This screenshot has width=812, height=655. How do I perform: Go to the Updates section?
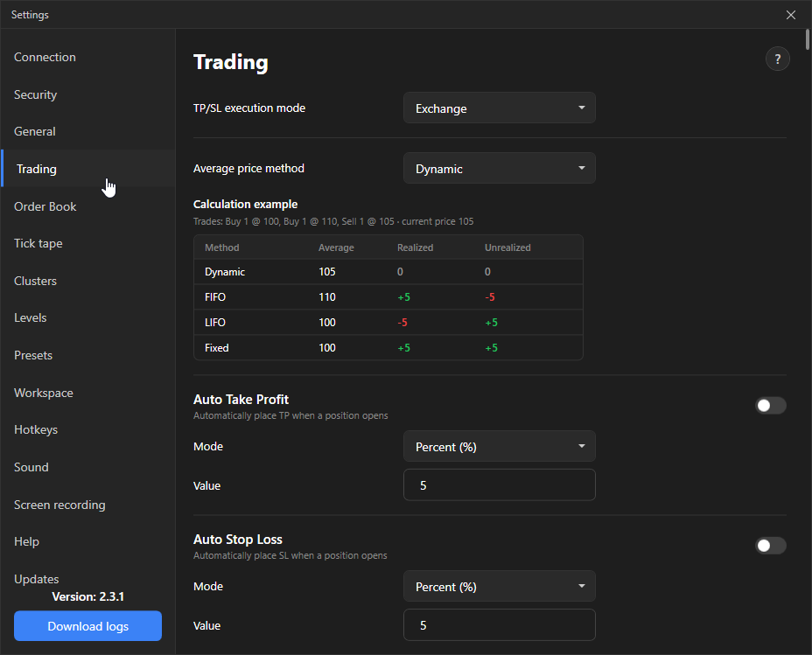pos(36,579)
